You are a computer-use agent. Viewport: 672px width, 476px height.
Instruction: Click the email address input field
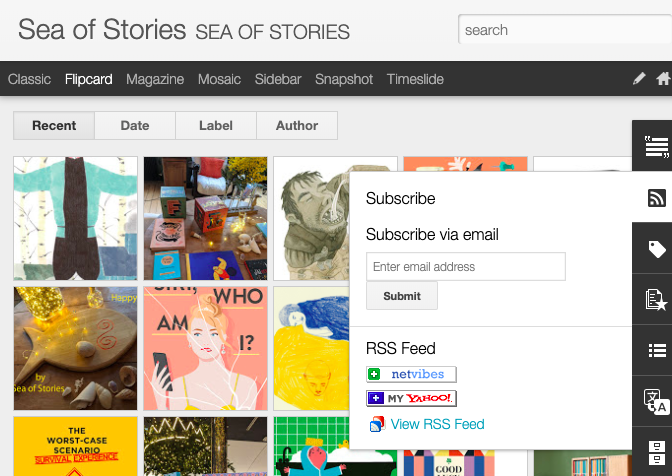465,267
